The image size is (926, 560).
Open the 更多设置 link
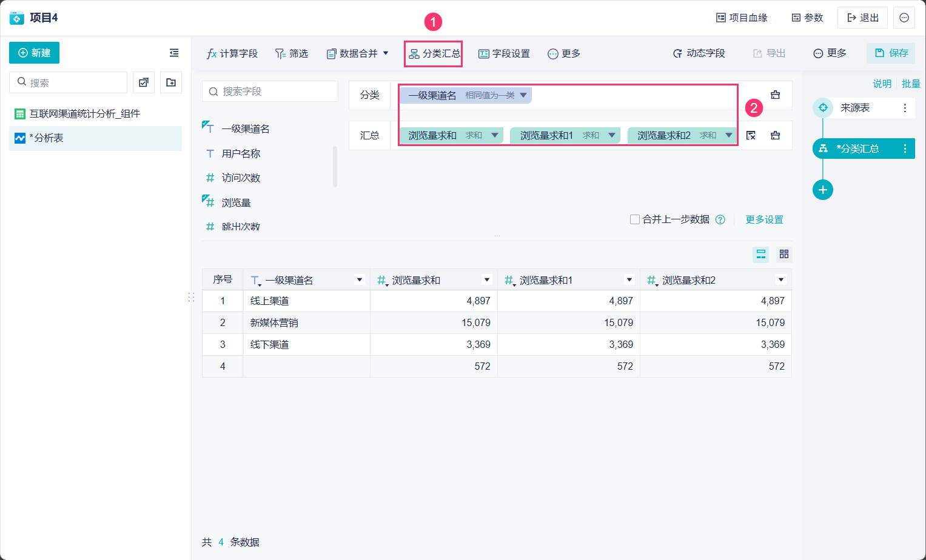[x=764, y=219]
